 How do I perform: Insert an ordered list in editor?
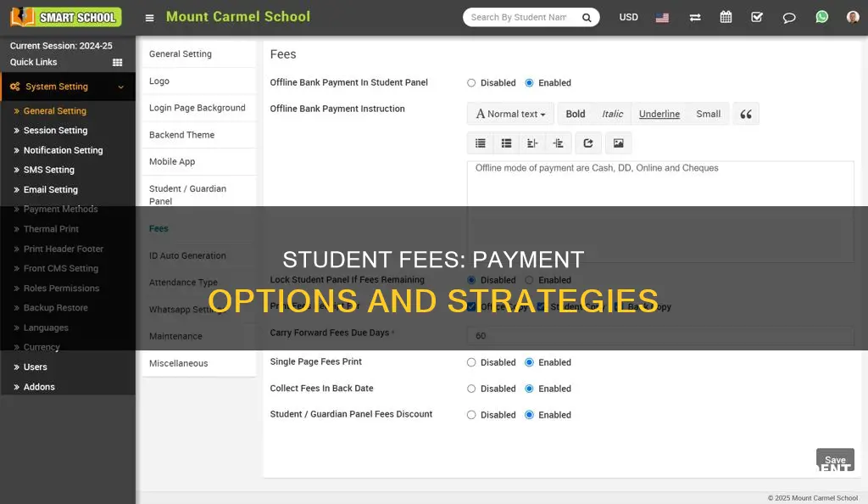(x=506, y=143)
